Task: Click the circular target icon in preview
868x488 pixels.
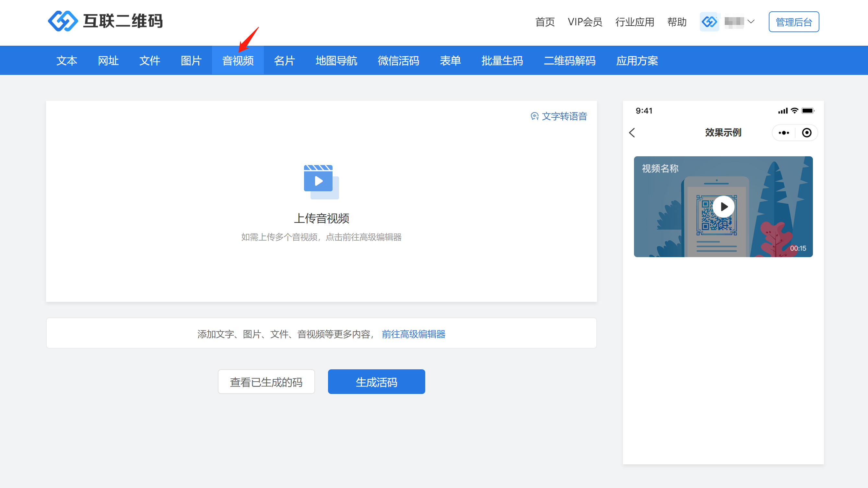Action: tap(806, 133)
